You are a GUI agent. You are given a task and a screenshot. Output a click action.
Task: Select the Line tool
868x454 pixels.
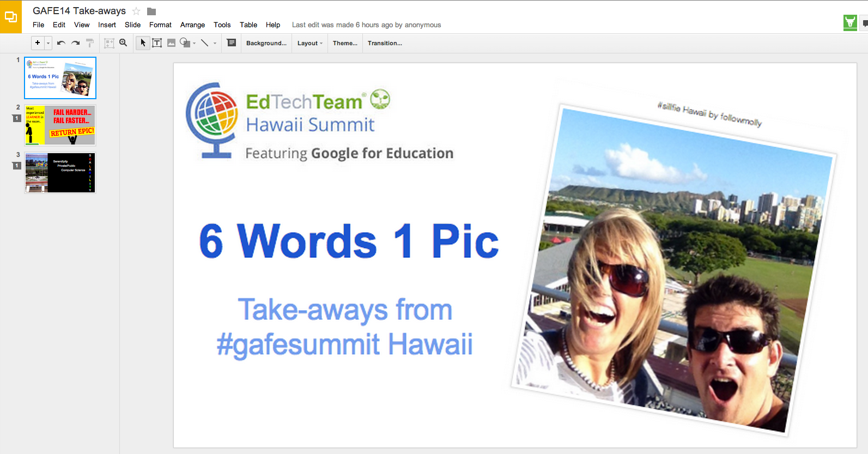point(205,43)
